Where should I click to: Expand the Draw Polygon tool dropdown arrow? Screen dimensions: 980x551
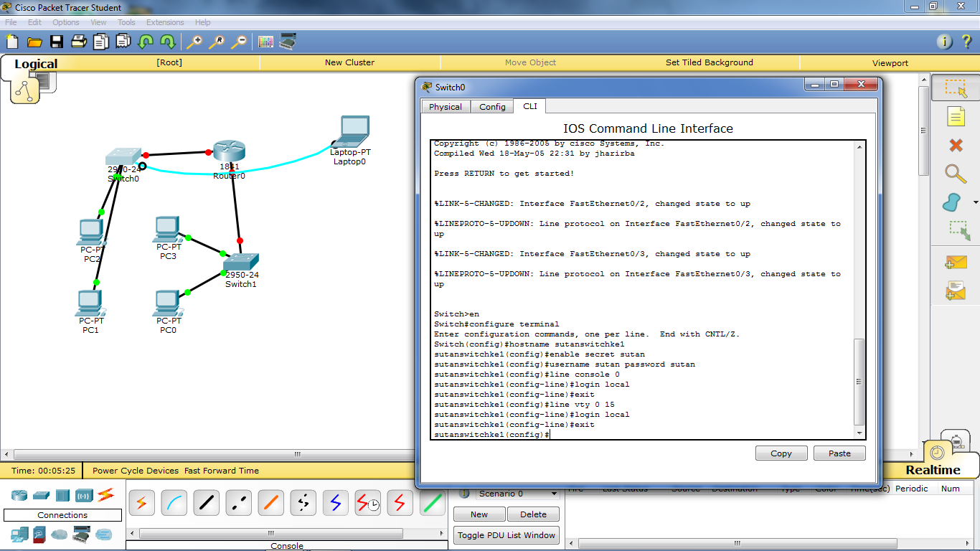(x=975, y=203)
